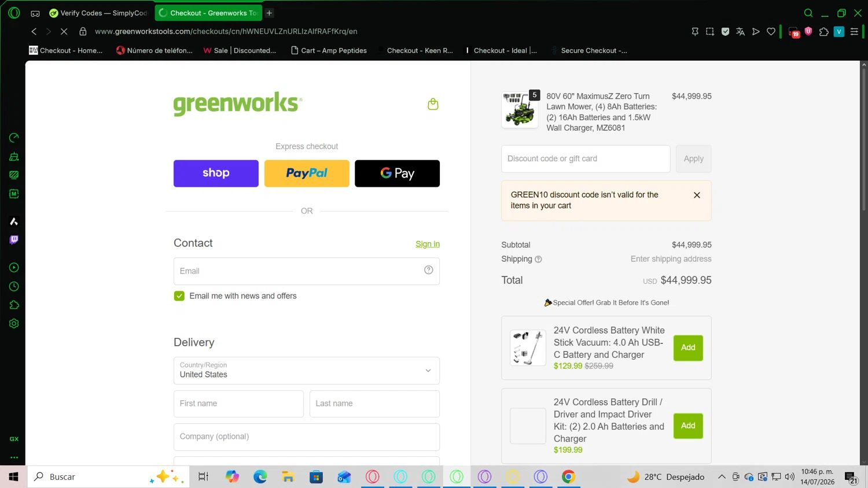868x488 pixels.
Task: Click the stick vacuum offer thumbnail
Action: tap(528, 347)
